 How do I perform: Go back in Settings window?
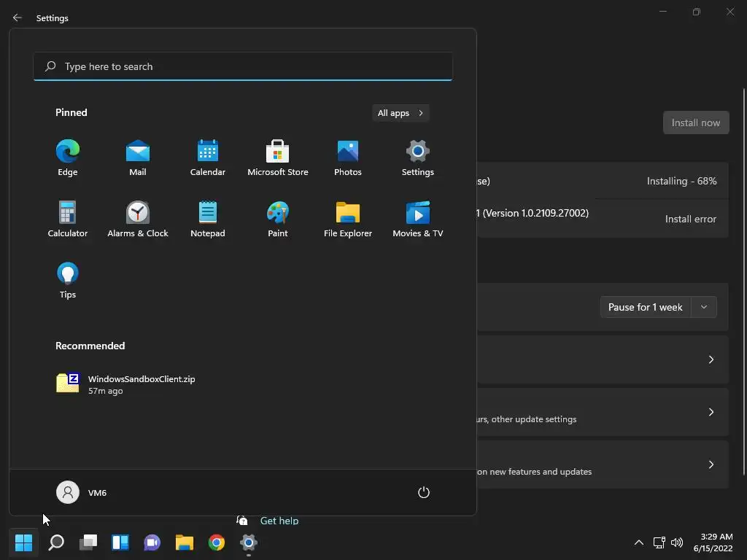(x=18, y=17)
